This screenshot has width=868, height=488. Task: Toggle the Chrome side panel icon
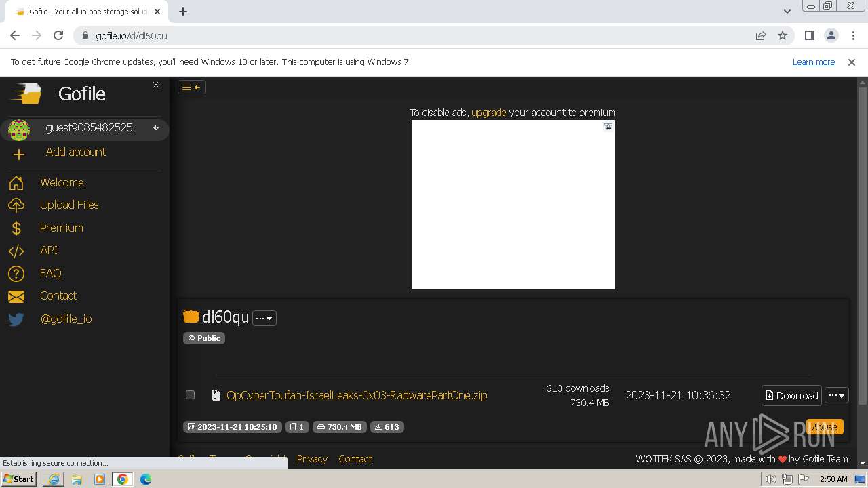coord(809,35)
